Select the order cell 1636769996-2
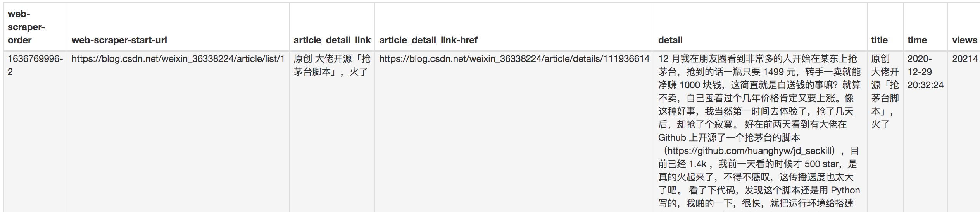 [35, 65]
